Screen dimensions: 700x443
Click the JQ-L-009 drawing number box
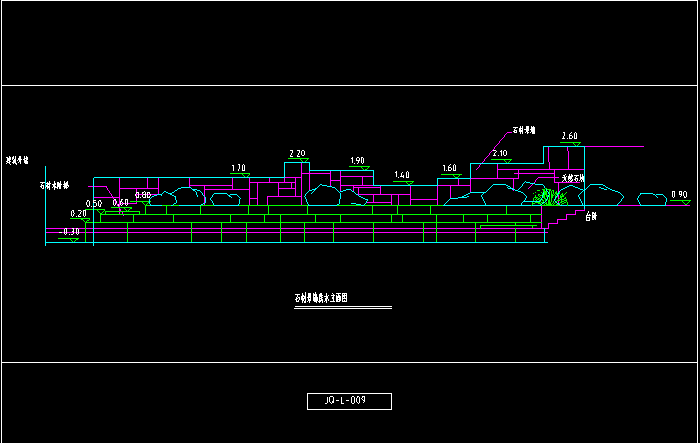pyautogui.click(x=350, y=401)
